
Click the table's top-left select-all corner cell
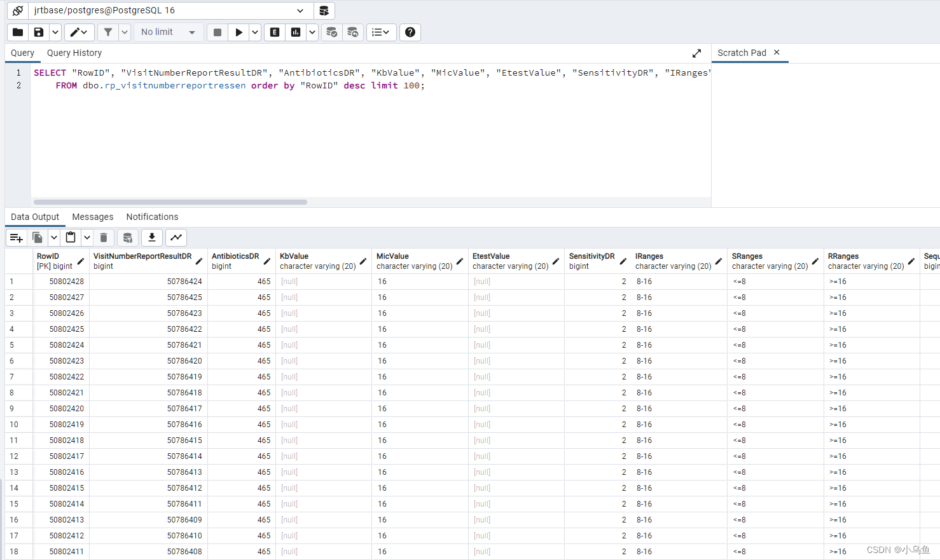tap(18, 261)
